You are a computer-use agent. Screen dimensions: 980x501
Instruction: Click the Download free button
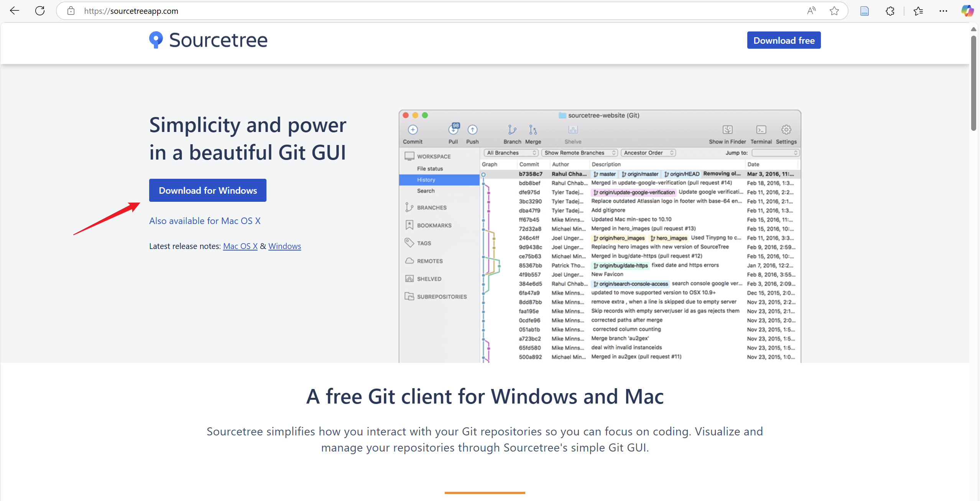(x=784, y=40)
